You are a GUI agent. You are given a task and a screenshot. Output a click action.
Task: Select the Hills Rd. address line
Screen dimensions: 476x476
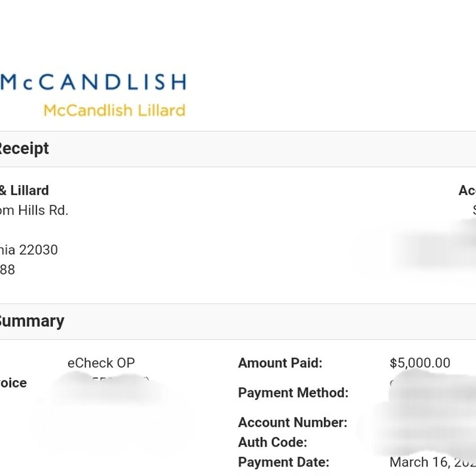34,210
